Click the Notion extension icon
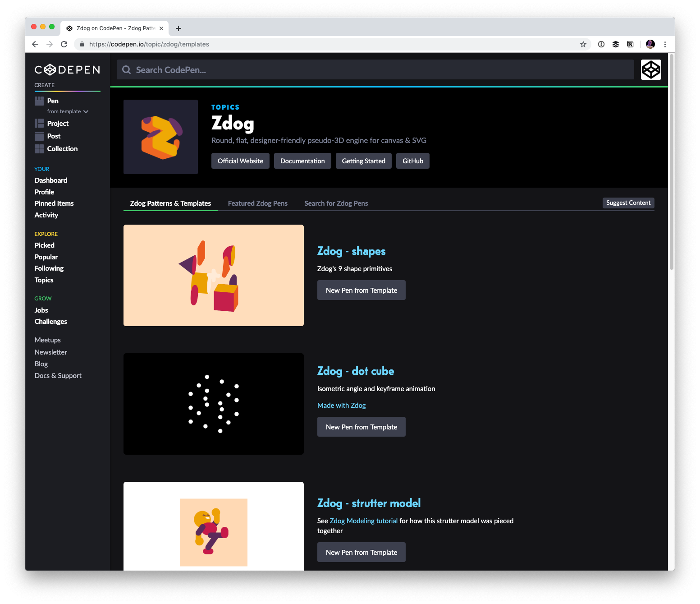 (x=630, y=44)
